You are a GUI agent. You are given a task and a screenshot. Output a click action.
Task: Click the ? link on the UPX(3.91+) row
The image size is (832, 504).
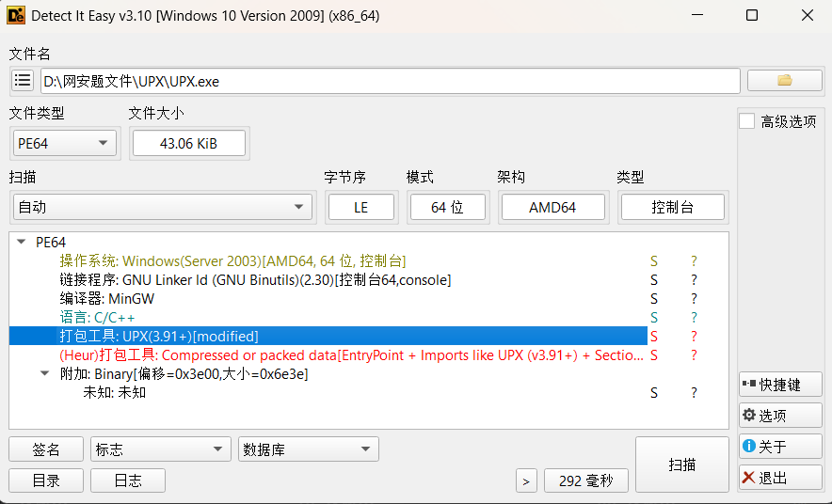(x=694, y=336)
